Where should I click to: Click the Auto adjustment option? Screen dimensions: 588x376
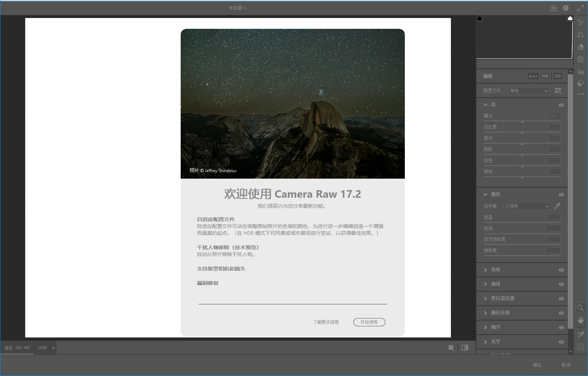coord(533,76)
